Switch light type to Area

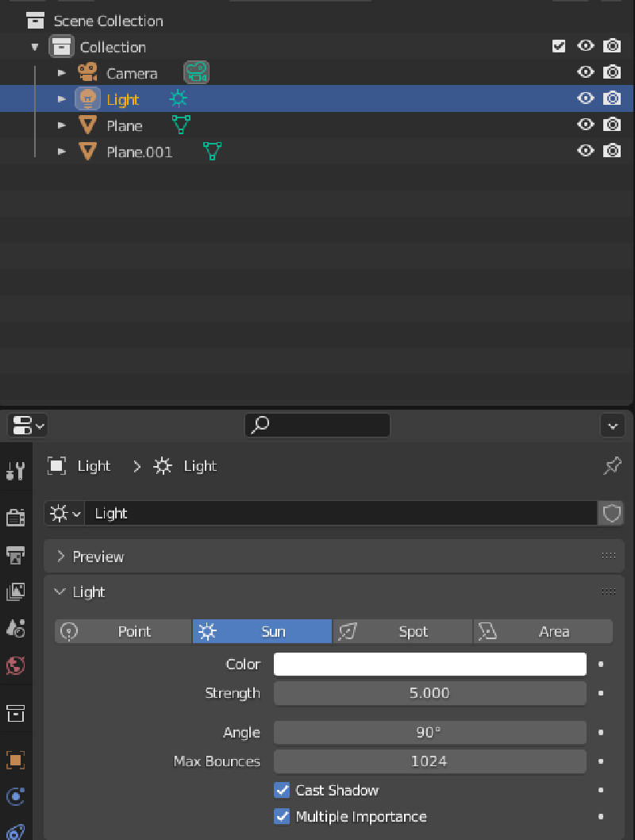click(543, 632)
